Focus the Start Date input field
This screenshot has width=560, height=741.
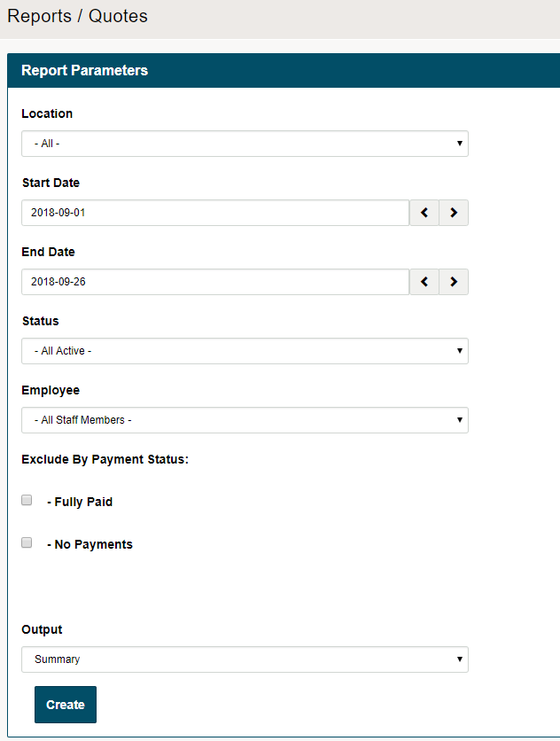[x=214, y=213]
